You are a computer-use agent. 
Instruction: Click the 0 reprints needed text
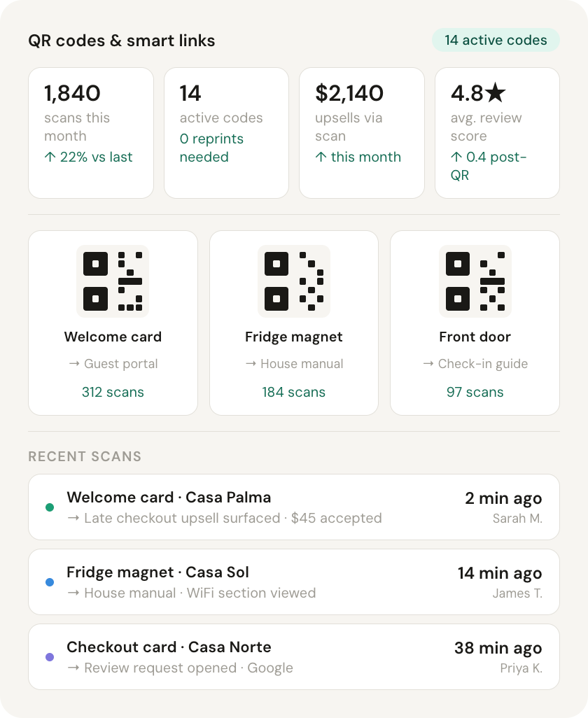pos(211,148)
